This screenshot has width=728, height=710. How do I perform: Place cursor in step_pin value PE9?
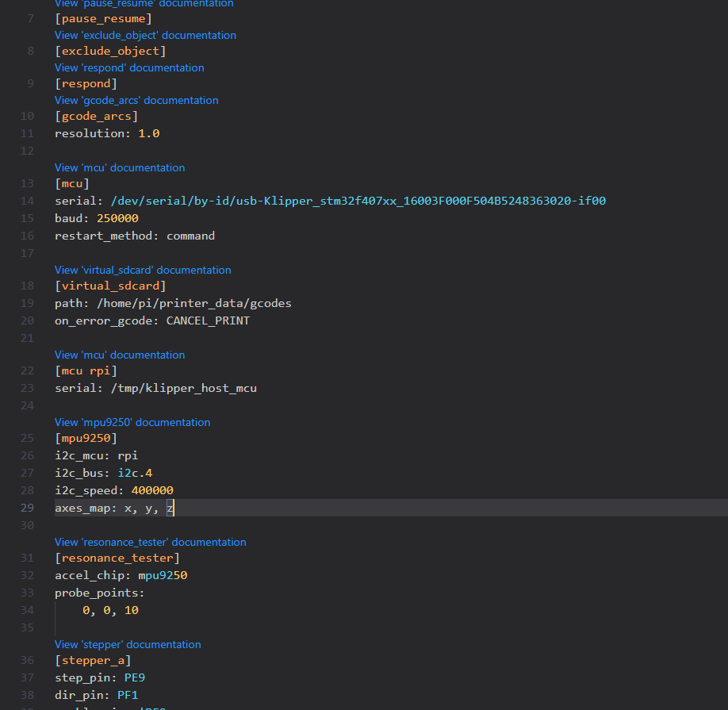(135, 678)
